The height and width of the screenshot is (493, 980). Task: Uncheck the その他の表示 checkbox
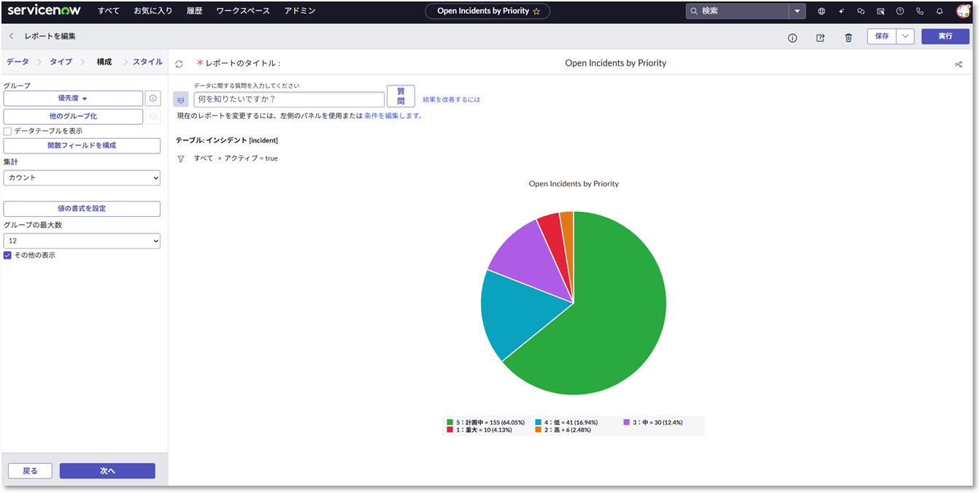7,256
